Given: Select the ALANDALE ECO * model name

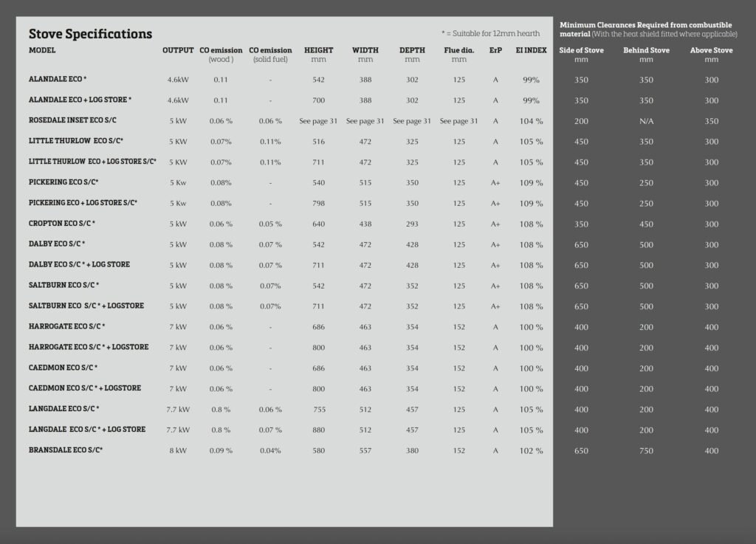Looking at the screenshot, I should 58,79.
